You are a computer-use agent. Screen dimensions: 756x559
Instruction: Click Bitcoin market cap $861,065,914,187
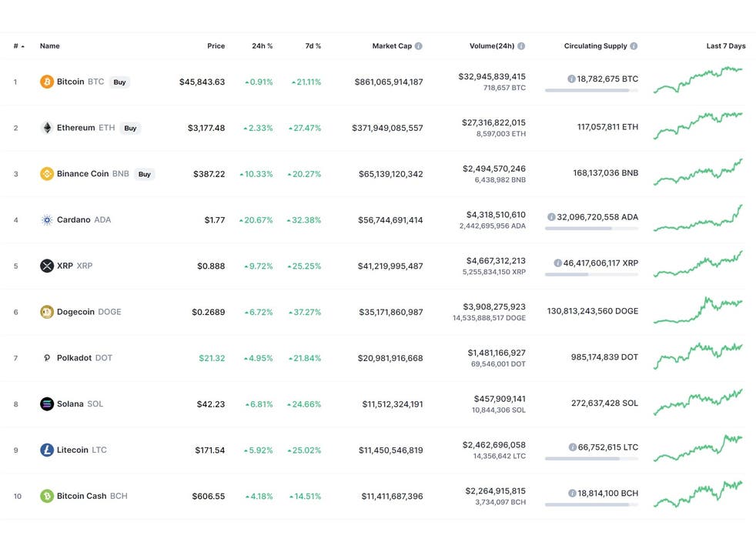(389, 82)
